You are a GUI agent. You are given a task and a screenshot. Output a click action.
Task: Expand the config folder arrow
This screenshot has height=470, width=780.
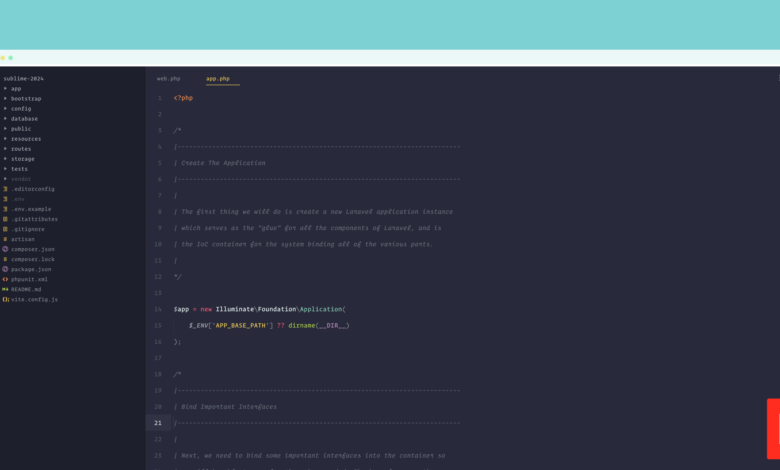pyautogui.click(x=5, y=108)
